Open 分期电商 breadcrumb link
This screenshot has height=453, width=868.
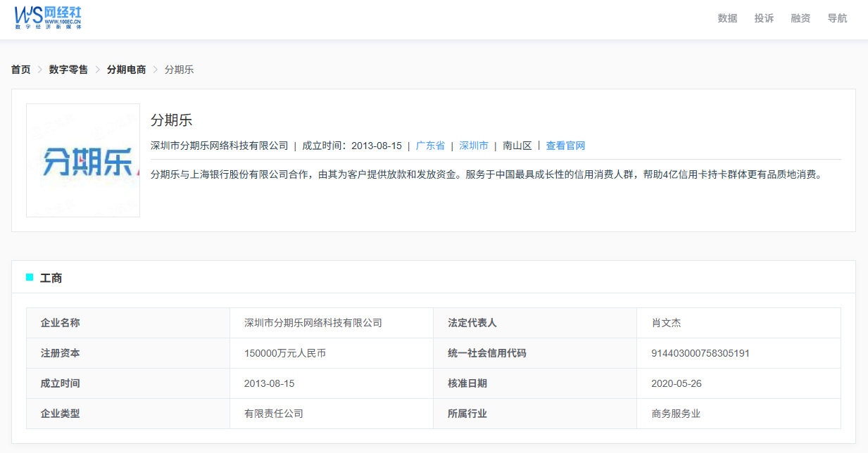tap(126, 70)
